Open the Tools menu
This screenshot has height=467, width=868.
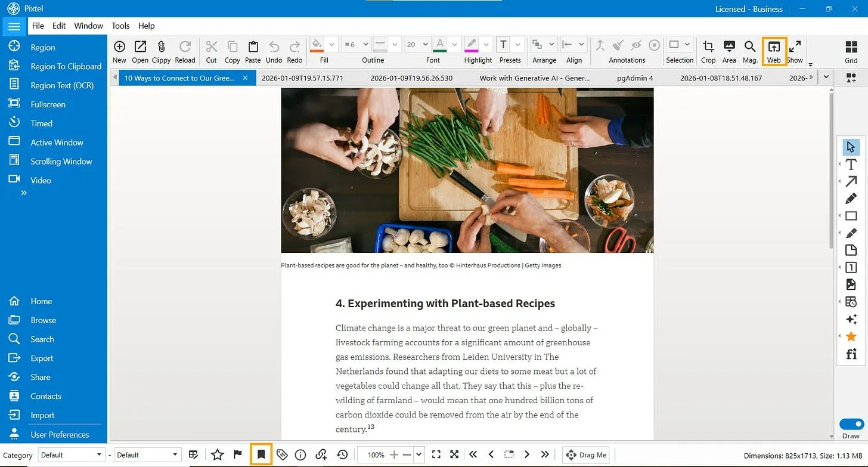120,26
